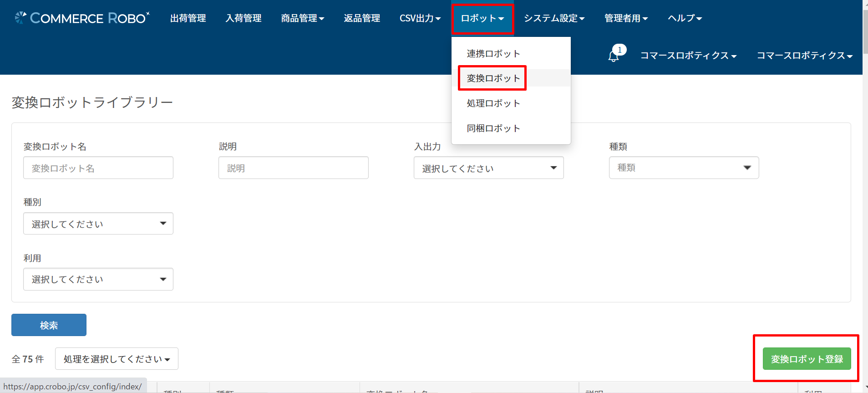Click the 変換ロボットライブラリー heading
The height and width of the screenshot is (393, 868).
[x=92, y=102]
